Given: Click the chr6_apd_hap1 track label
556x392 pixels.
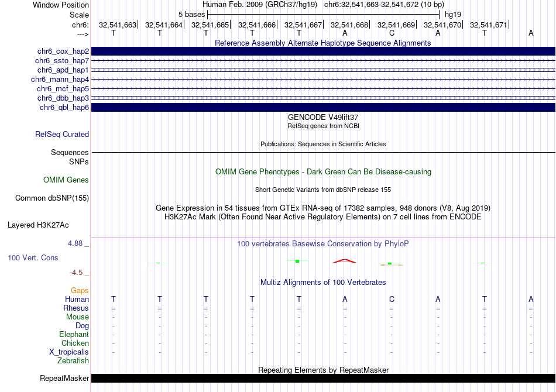Looking at the screenshot, I should (x=63, y=70).
